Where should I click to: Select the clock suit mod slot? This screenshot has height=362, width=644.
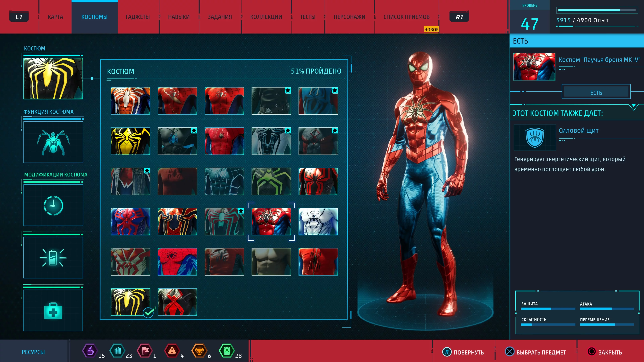tap(53, 205)
